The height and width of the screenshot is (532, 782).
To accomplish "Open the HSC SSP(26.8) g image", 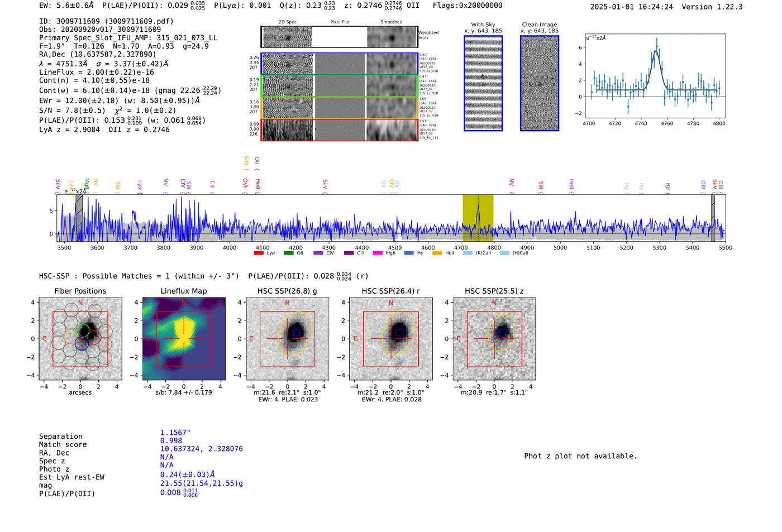I will tap(287, 339).
